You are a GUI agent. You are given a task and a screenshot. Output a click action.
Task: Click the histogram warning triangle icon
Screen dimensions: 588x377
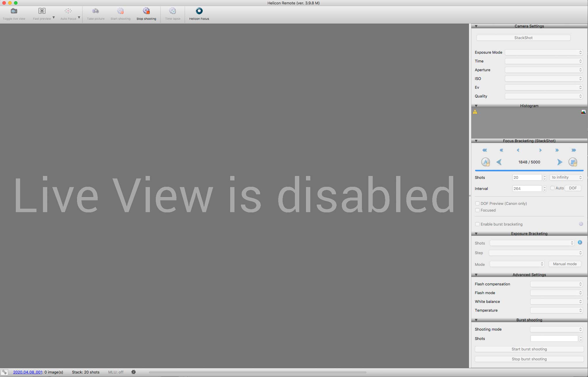click(x=475, y=112)
